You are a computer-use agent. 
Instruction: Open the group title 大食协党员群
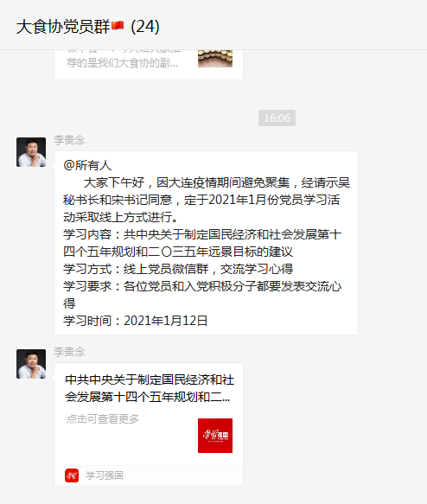coord(63,27)
